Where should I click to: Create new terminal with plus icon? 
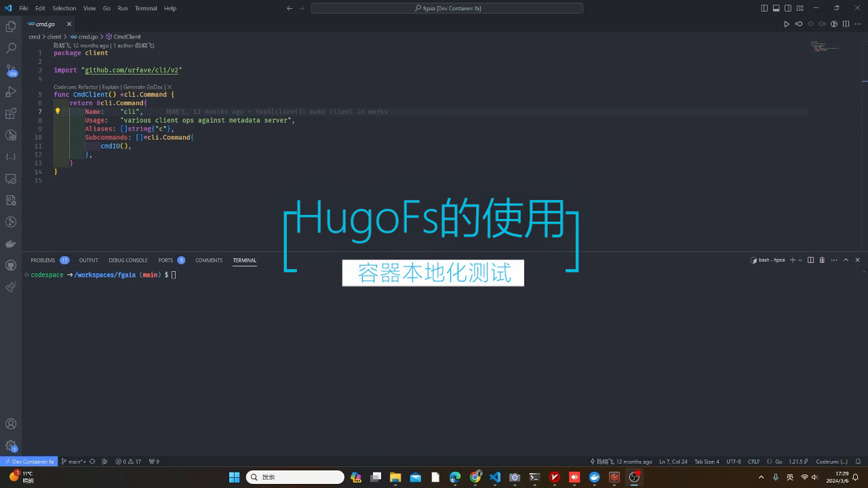(x=792, y=260)
